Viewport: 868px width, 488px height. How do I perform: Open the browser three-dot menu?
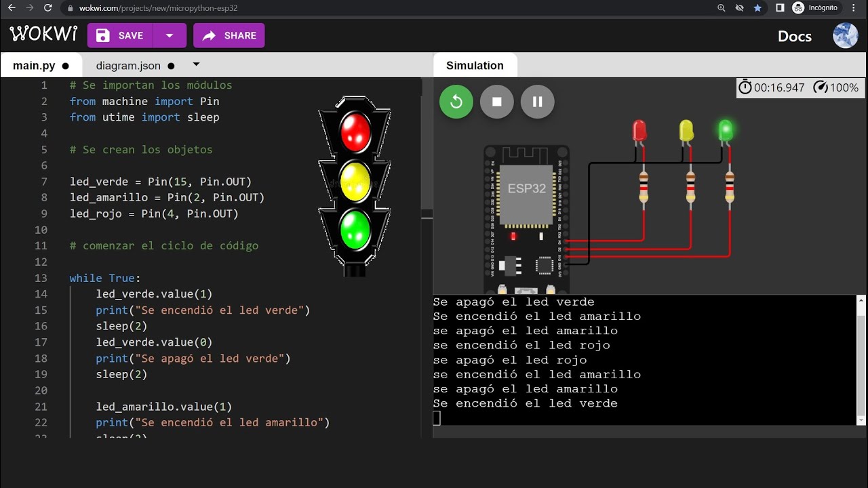854,8
